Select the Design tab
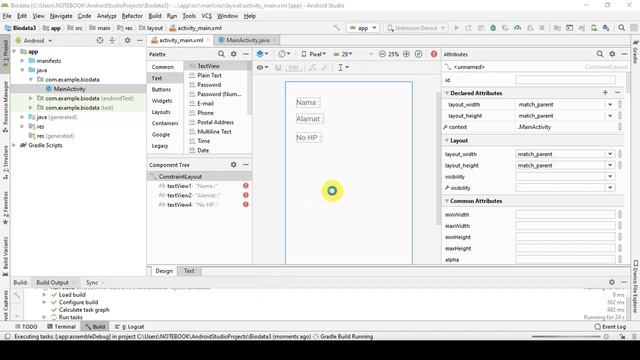 pyautogui.click(x=164, y=271)
